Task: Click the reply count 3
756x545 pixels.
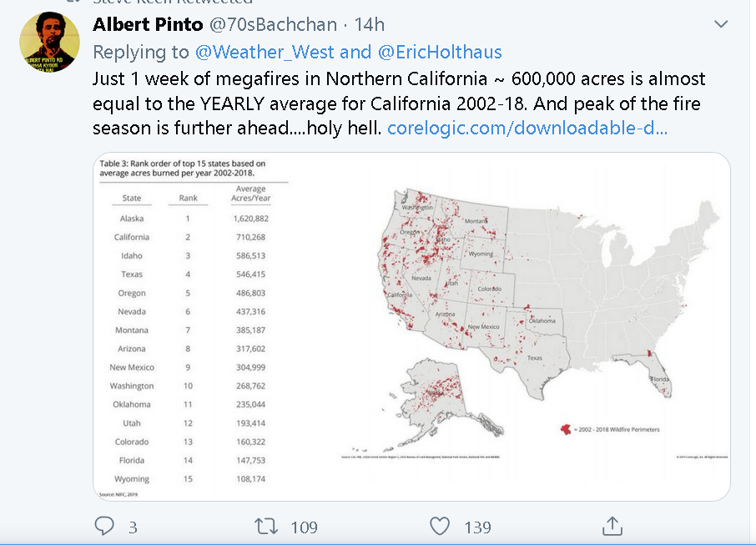Action: [133, 527]
